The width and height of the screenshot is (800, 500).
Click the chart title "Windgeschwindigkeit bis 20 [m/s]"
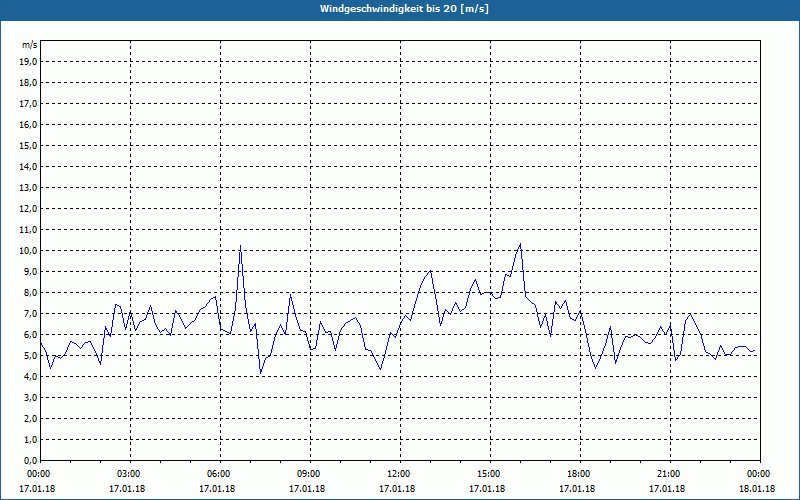pos(405,9)
